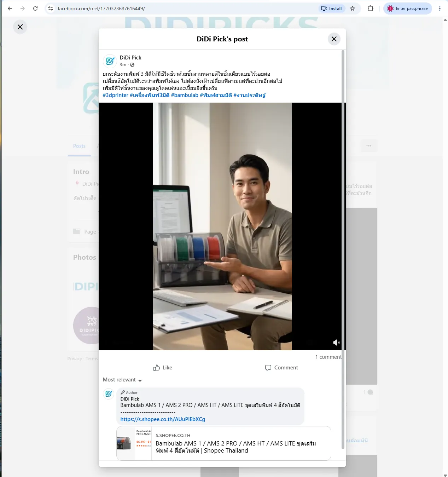Switch to the Posts tab behind the dialog

point(79,146)
